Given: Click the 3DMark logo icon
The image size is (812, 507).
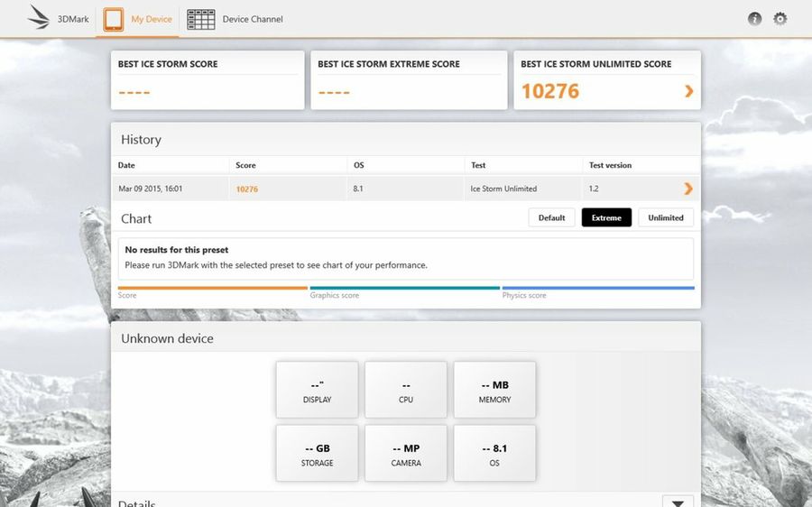Looking at the screenshot, I should click(39, 18).
